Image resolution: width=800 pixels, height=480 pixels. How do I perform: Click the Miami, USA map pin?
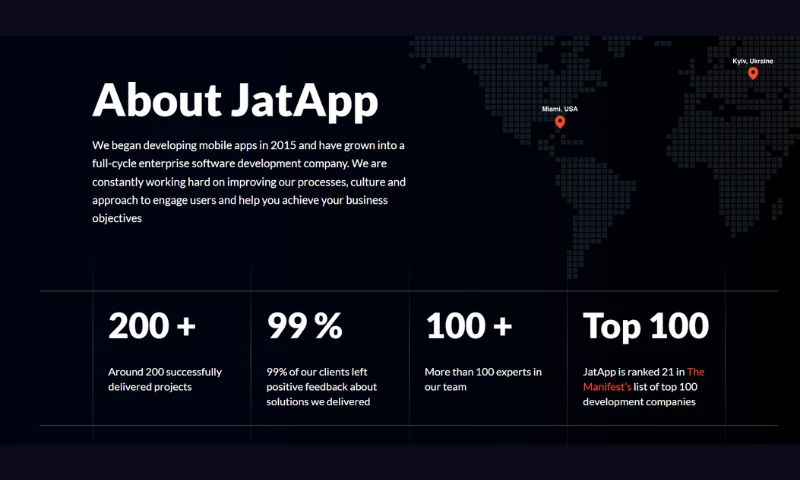pyautogui.click(x=560, y=122)
